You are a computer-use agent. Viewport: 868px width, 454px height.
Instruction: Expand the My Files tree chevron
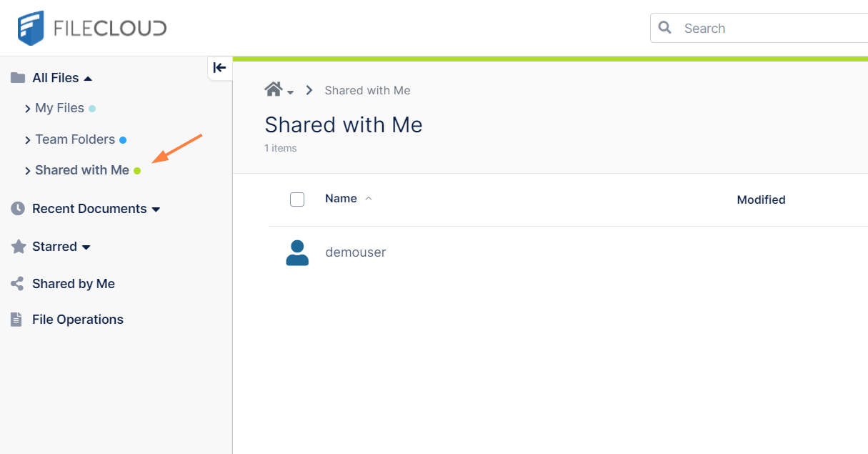pyautogui.click(x=28, y=109)
